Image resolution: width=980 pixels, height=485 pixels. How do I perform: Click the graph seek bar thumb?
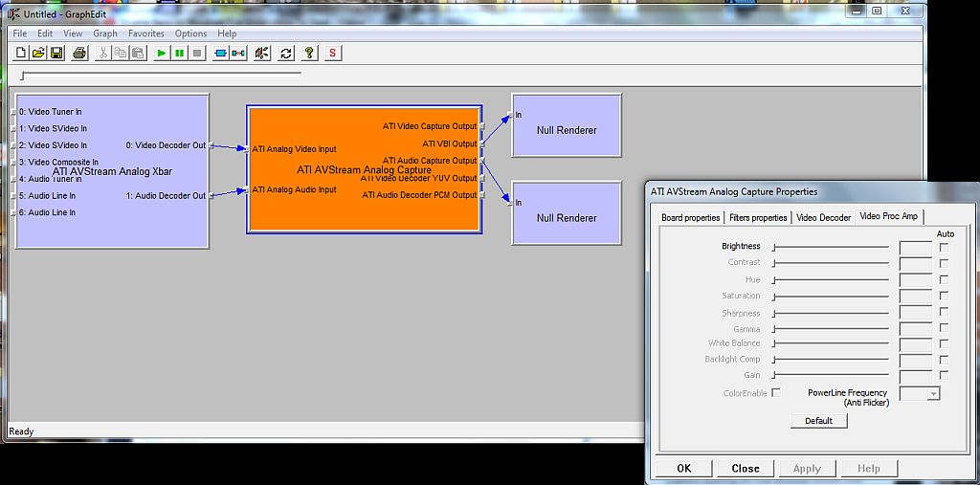coord(23,76)
